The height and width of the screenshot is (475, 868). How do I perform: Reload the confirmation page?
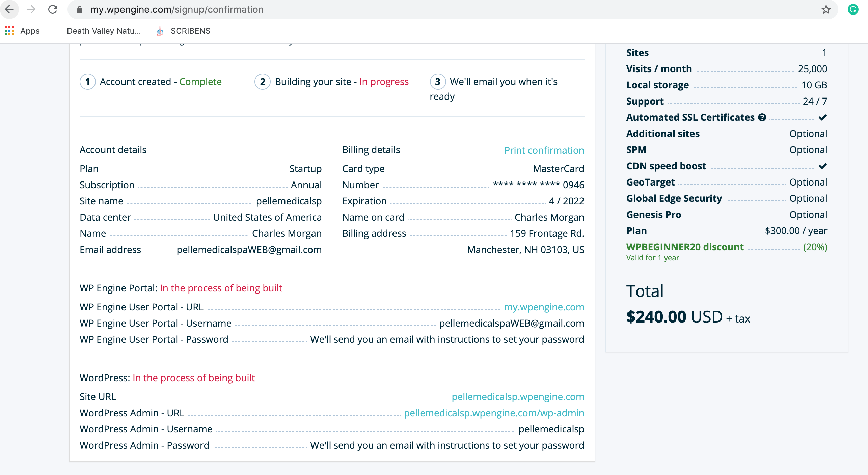(x=53, y=9)
